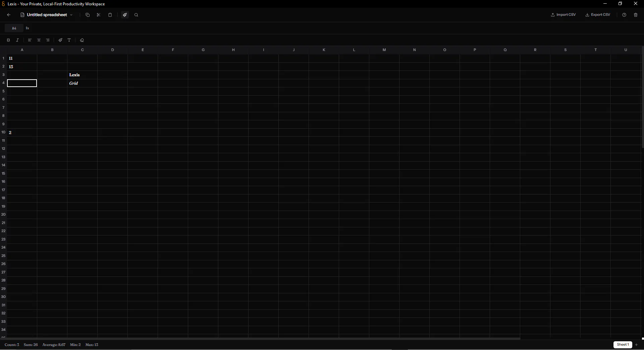Align text right
The height and width of the screenshot is (350, 644).
[48, 40]
